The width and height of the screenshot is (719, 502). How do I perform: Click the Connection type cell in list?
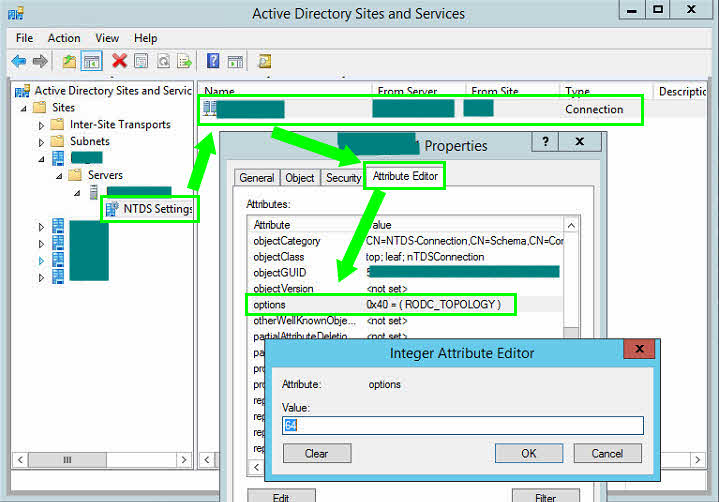pyautogui.click(x=594, y=109)
